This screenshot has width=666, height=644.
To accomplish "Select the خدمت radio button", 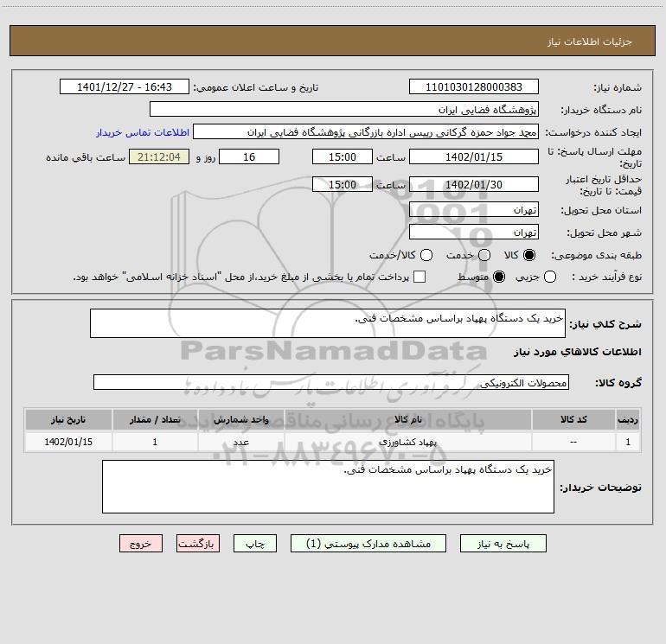I will point(484,255).
